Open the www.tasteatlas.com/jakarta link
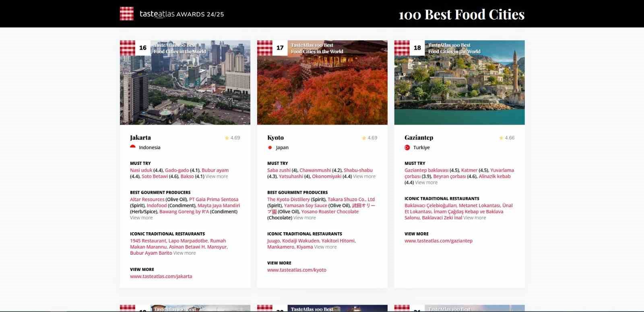 [x=161, y=277]
